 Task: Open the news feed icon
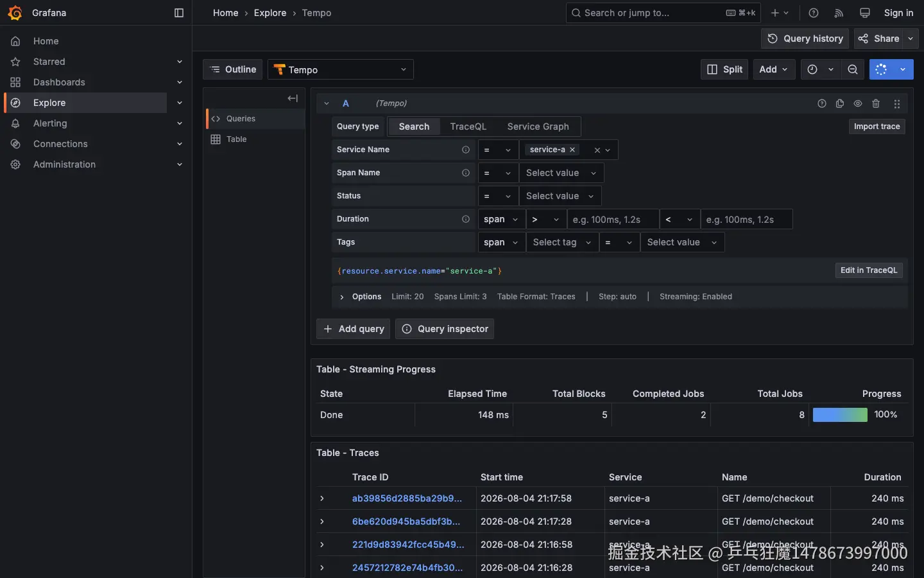839,13
